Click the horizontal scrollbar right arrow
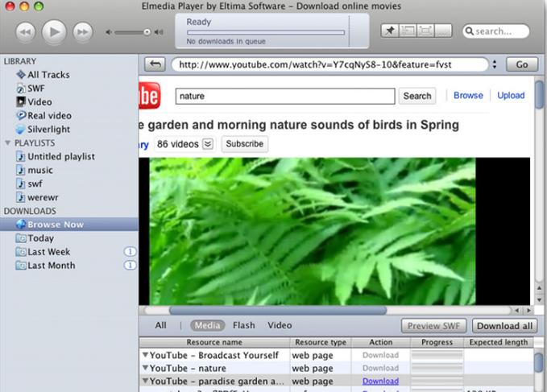This screenshot has height=392, width=547. (528, 310)
